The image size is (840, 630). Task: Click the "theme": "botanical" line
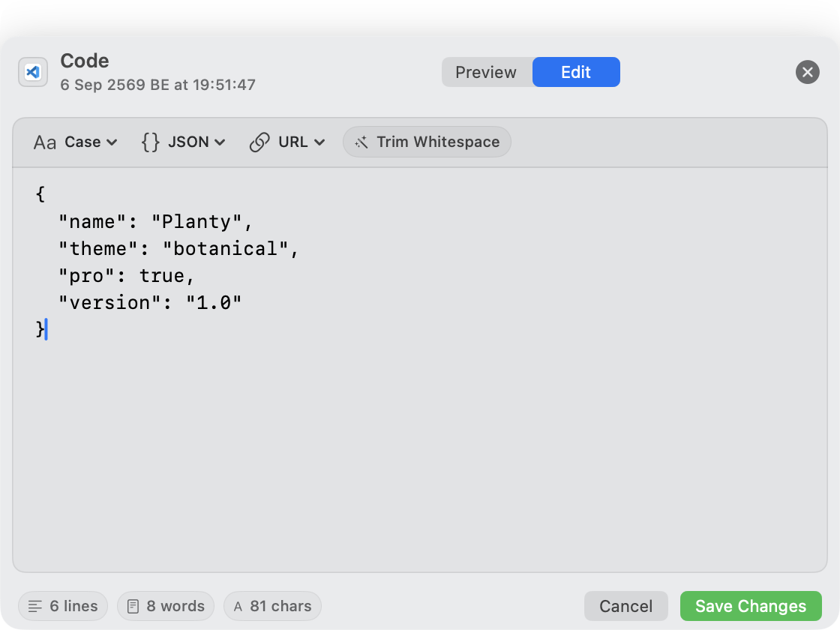pos(178,248)
